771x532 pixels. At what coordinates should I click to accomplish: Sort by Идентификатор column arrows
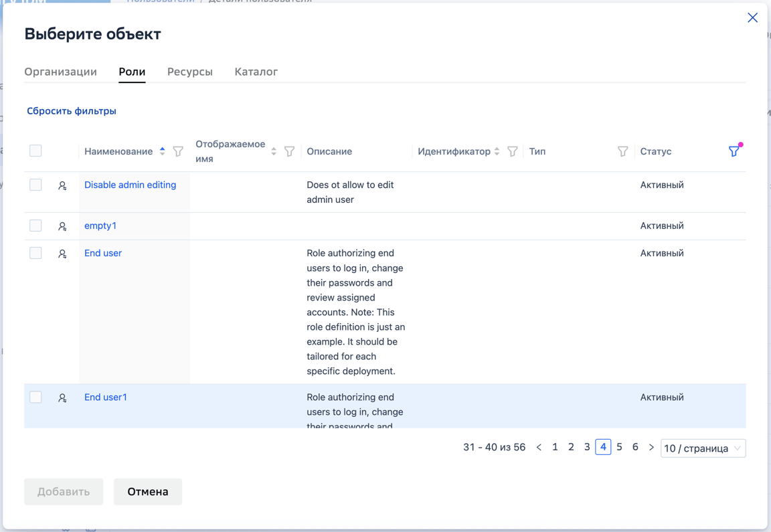coord(497,151)
